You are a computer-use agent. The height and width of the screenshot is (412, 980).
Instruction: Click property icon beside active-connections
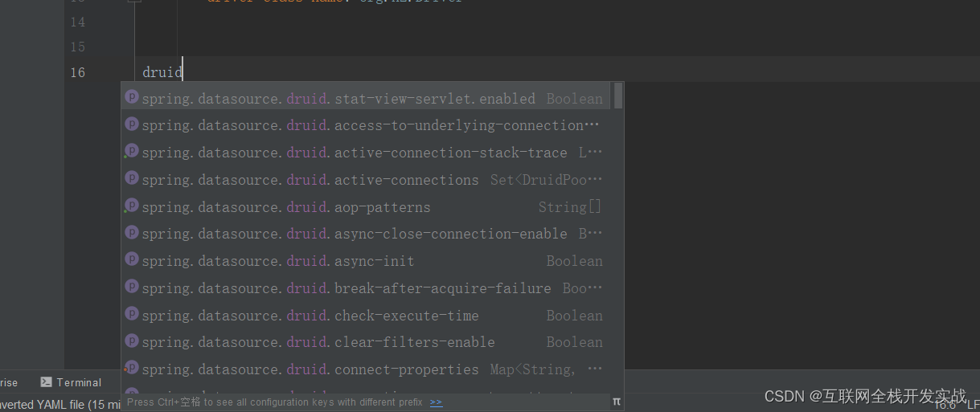[132, 178]
